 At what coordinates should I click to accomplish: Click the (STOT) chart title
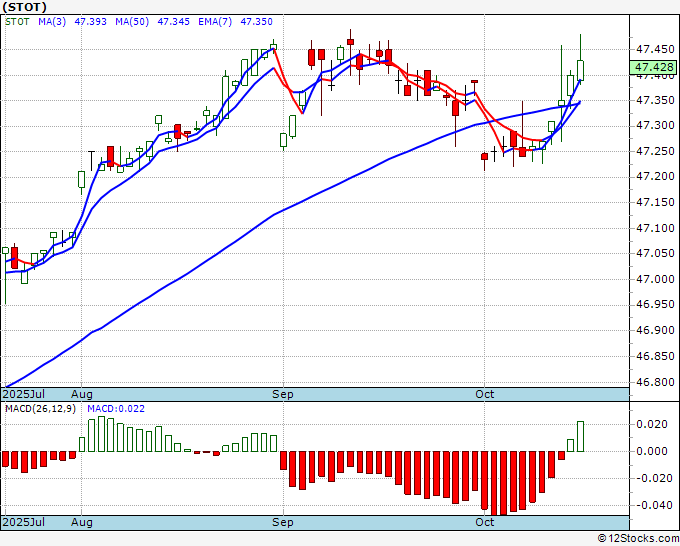click(x=24, y=7)
